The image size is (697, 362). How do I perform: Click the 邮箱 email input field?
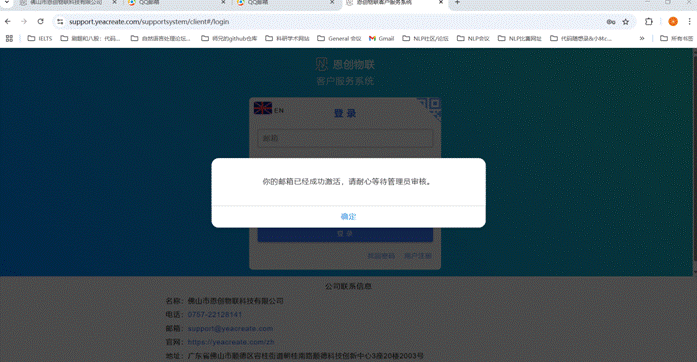click(345, 138)
